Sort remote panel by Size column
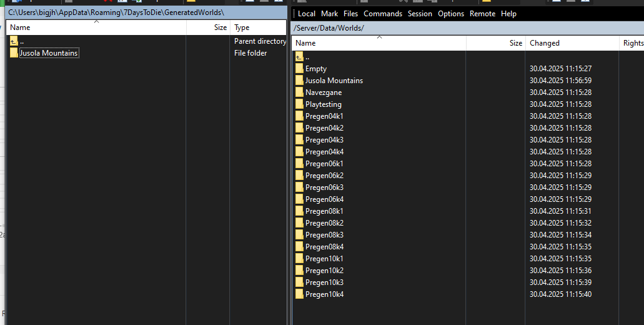The height and width of the screenshot is (325, 644). click(x=515, y=43)
